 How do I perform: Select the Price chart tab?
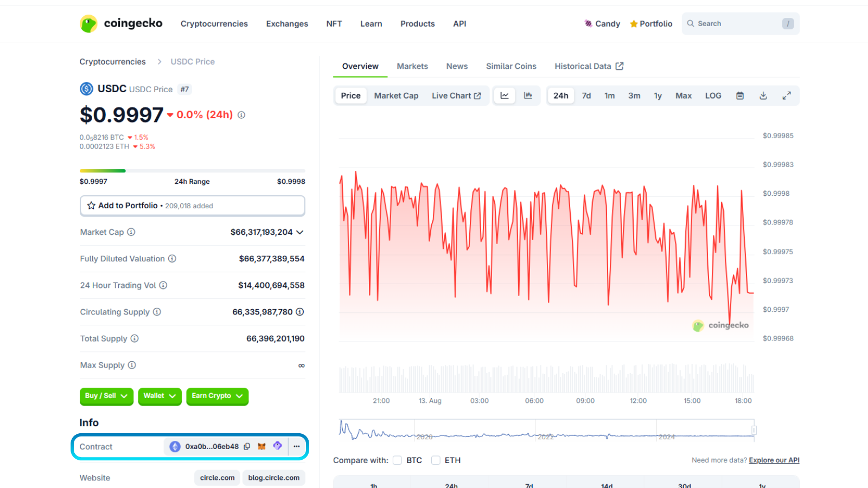tap(350, 95)
